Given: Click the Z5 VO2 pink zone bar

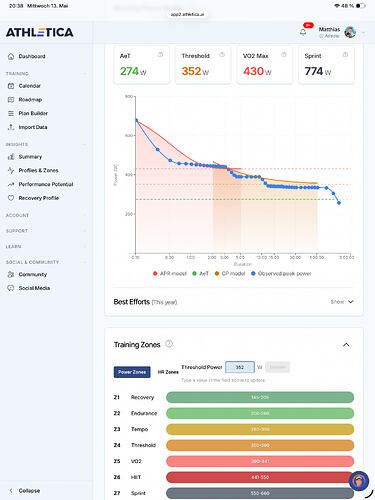Looking at the screenshot, I should [x=260, y=461].
